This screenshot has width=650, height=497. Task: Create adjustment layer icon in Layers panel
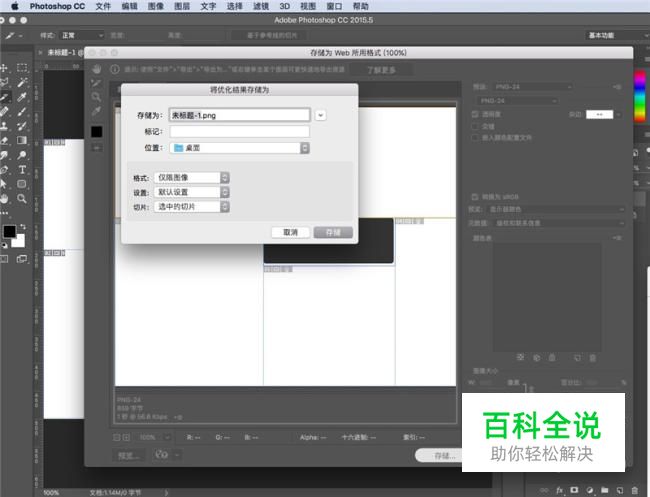tap(590, 490)
